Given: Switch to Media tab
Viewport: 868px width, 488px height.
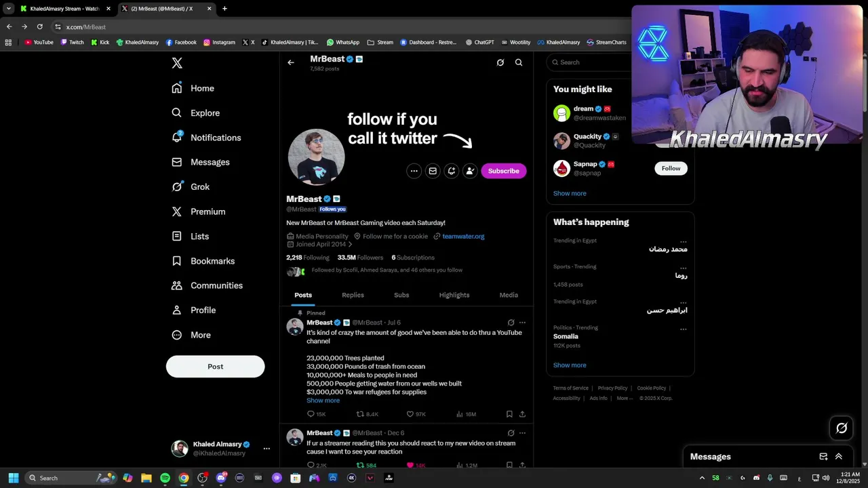Looking at the screenshot, I should pos(509,295).
